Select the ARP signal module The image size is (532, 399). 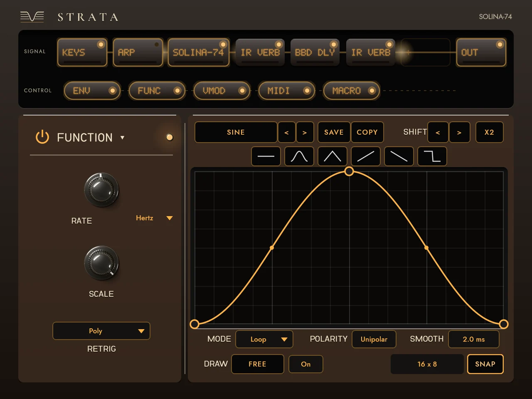[x=138, y=52]
